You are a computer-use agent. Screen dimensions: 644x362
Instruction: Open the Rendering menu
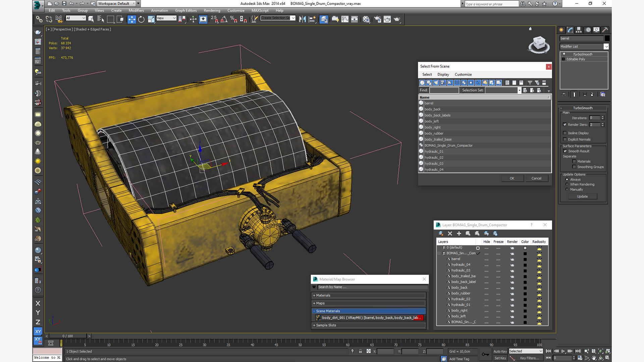[212, 10]
